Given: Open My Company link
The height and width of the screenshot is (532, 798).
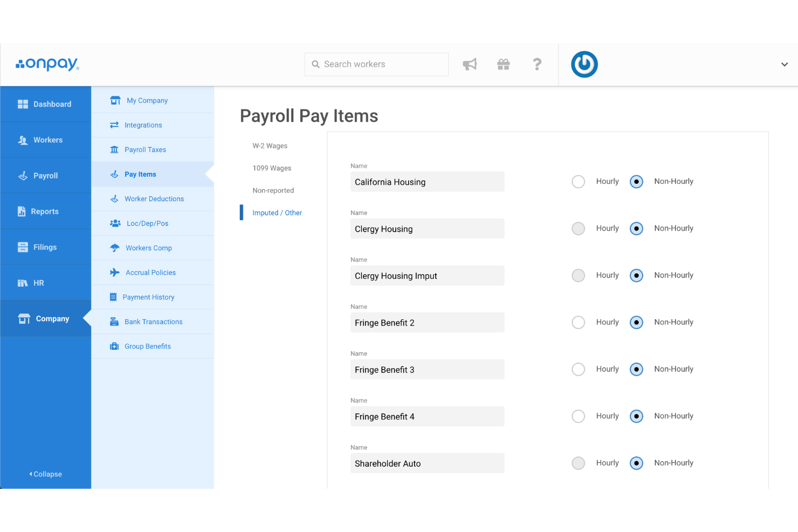Looking at the screenshot, I should 147,100.
